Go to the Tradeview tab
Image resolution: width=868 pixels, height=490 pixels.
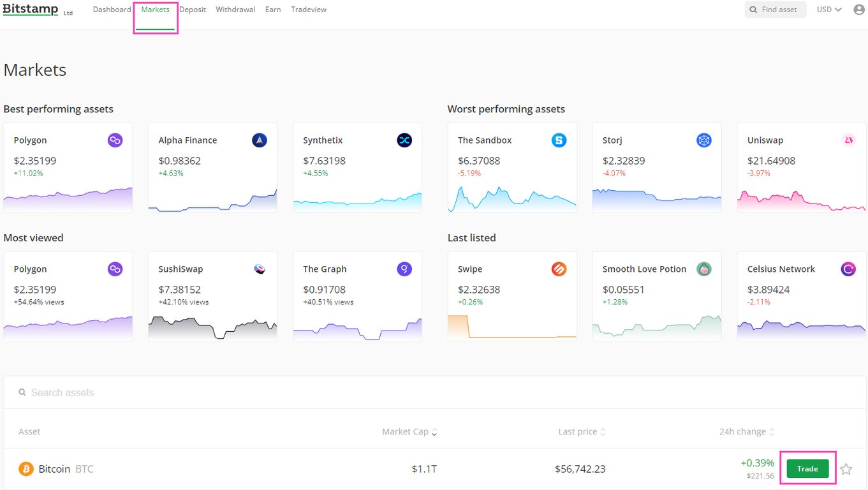pos(309,10)
